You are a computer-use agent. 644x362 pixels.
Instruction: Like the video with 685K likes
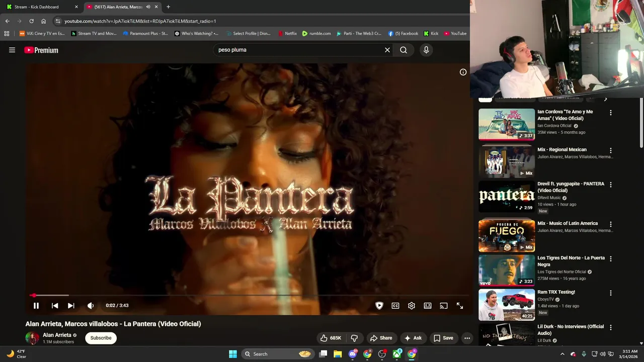[331, 338]
